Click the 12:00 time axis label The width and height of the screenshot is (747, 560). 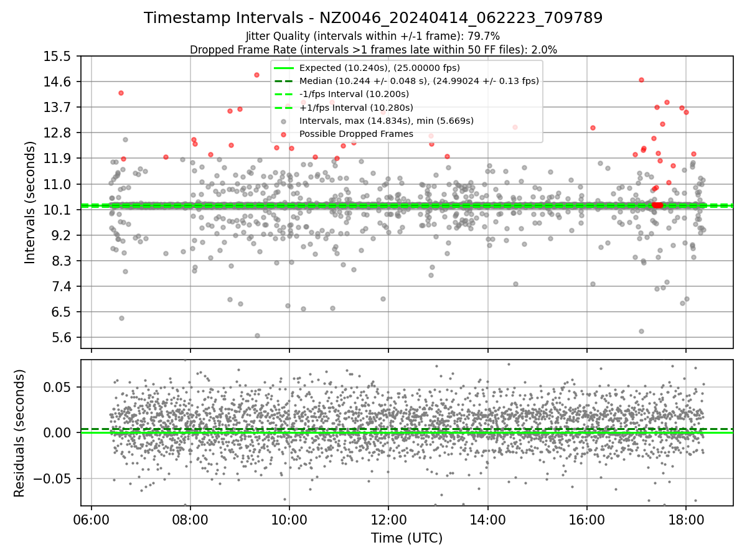point(388,520)
